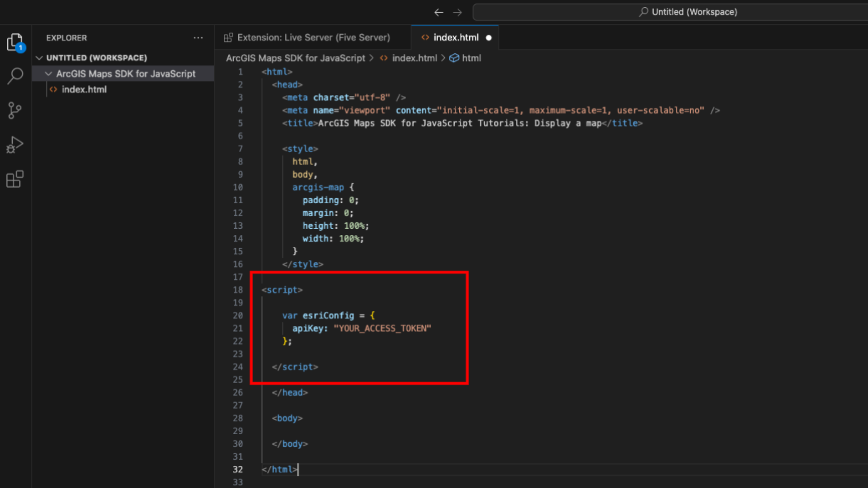Click the index.html breadcrumb item
Image resolution: width=868 pixels, height=488 pixels.
[x=414, y=58]
